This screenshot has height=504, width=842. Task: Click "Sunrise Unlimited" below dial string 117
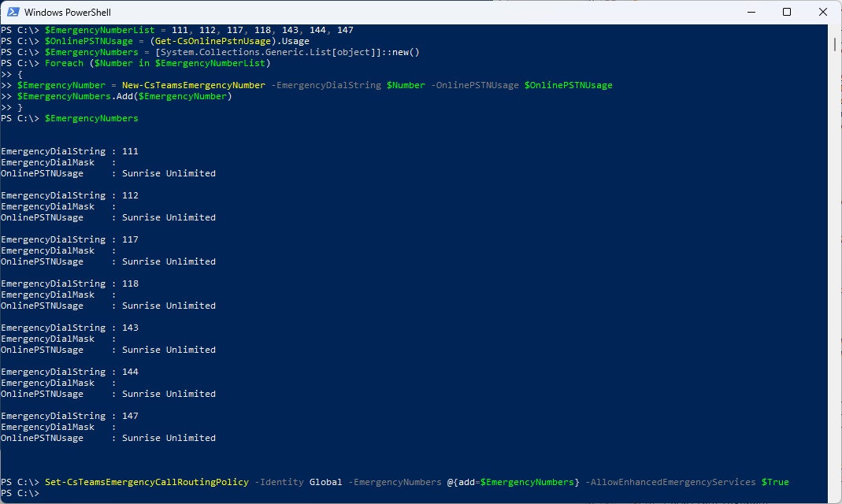pyautogui.click(x=169, y=261)
